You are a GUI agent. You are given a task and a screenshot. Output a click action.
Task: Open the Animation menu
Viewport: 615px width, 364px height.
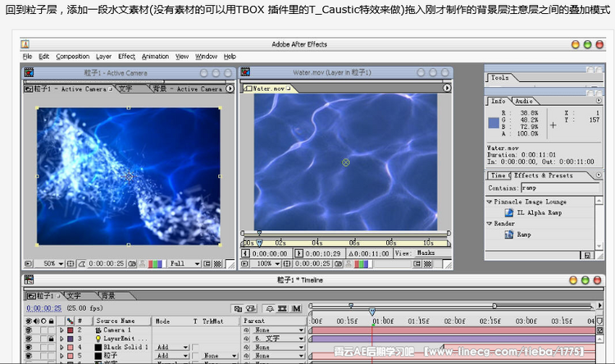[155, 57]
